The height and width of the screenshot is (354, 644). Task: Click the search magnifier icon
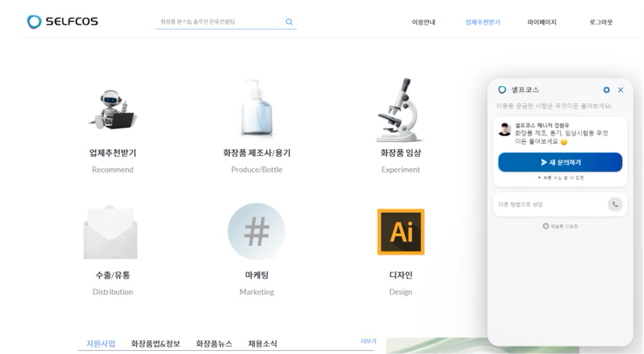pos(289,22)
